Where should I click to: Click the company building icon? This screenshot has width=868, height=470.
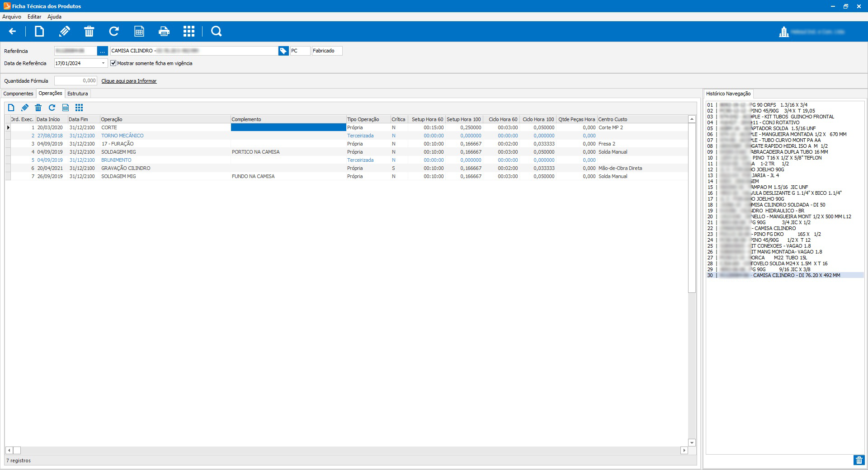click(784, 32)
